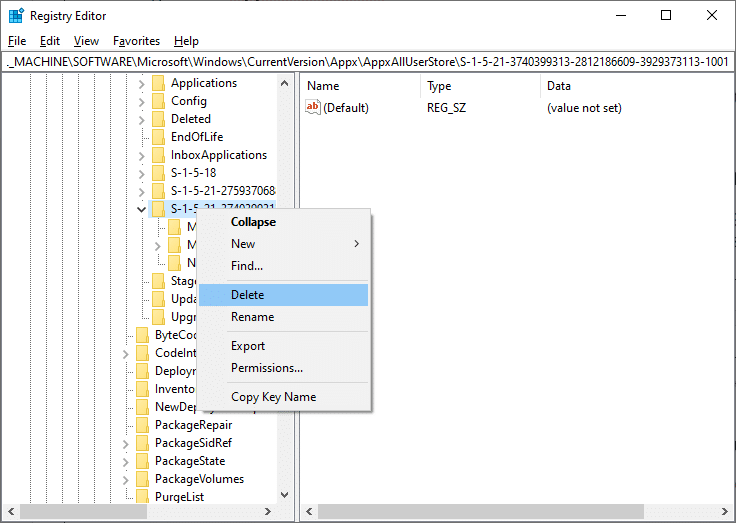This screenshot has height=523, width=736.
Task: Expand the PackageVolumes key
Action: pos(126,480)
